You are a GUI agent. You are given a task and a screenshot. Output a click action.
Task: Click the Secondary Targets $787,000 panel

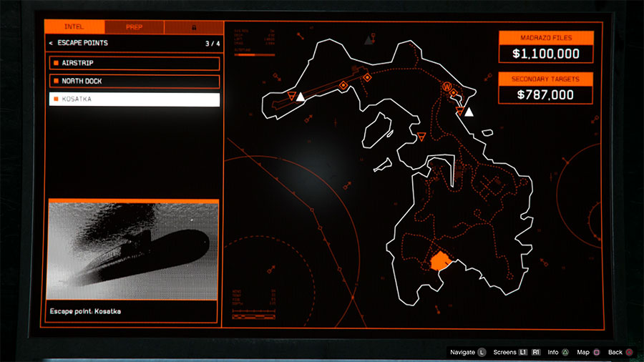click(546, 87)
